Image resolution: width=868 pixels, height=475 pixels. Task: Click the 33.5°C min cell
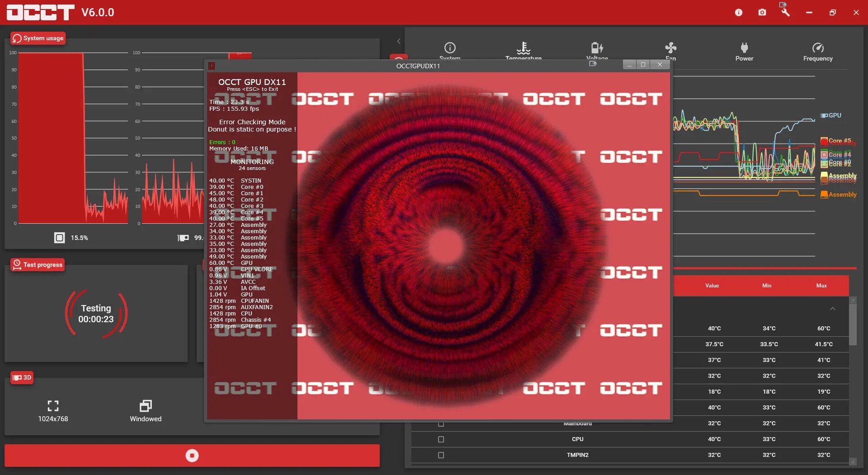(x=769, y=344)
